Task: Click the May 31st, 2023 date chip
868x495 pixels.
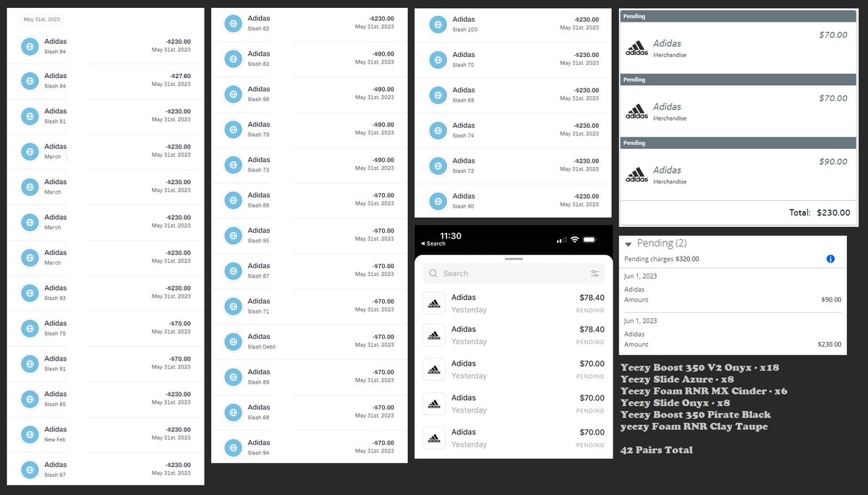Action: [x=41, y=20]
